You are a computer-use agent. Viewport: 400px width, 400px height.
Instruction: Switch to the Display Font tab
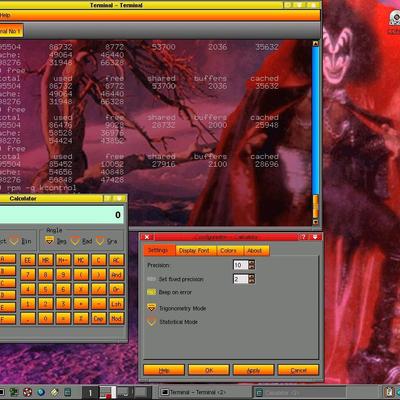[x=196, y=251]
